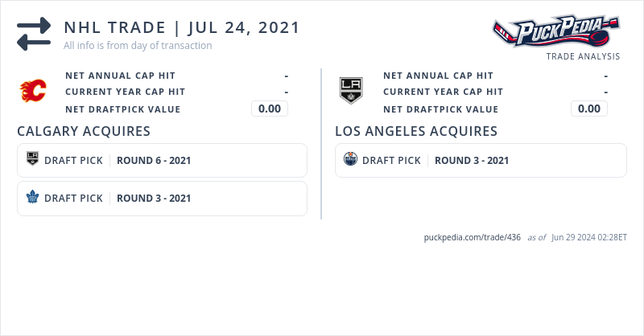Image resolution: width=644 pixels, height=336 pixels.
Task: Select Calgary's Round 3 - 2021 draft pick
Action: [154, 198]
